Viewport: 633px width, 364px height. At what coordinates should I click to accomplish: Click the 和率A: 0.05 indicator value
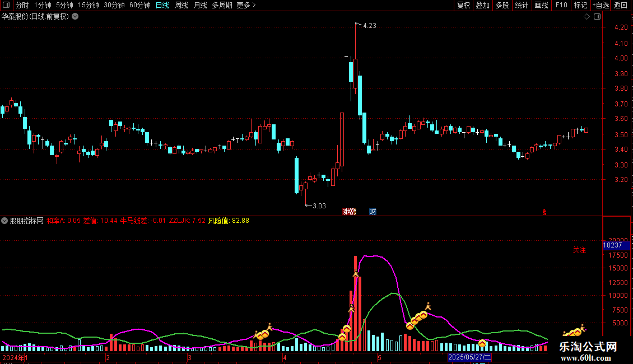(x=63, y=221)
